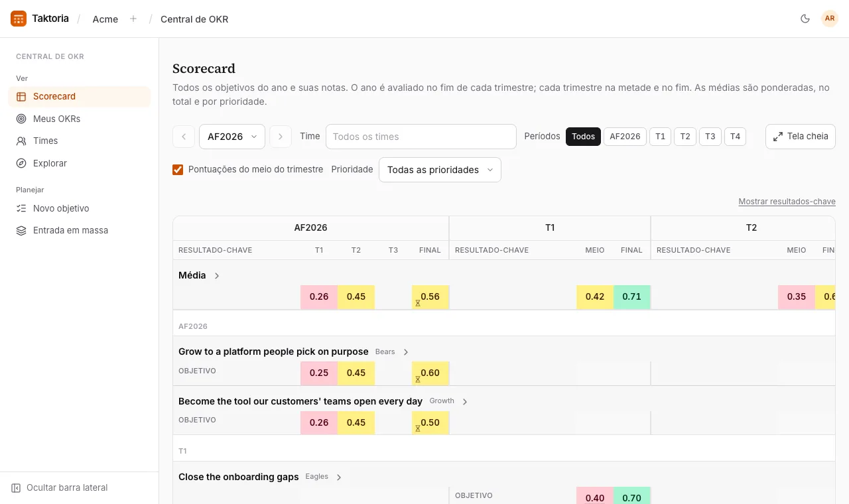
Task: Click the Bears team tag
Action: click(x=385, y=351)
